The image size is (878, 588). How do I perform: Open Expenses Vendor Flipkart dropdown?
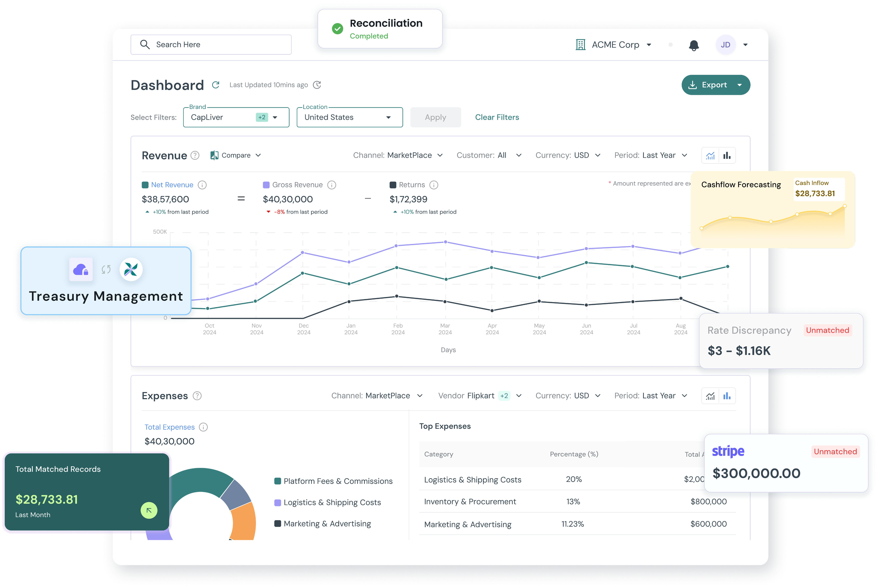click(480, 396)
